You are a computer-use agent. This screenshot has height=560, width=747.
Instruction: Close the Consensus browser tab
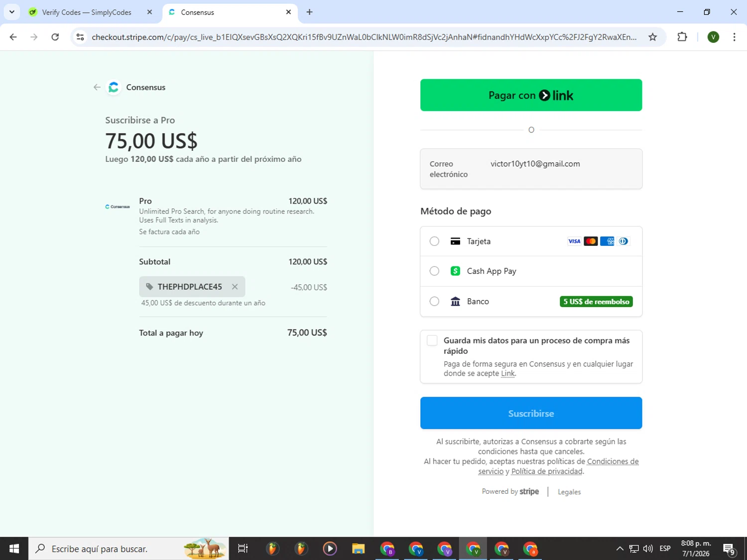coord(288,12)
